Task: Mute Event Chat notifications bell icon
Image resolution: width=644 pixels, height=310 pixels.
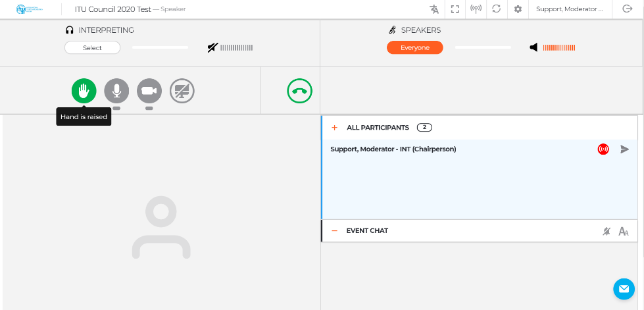Action: tap(607, 232)
